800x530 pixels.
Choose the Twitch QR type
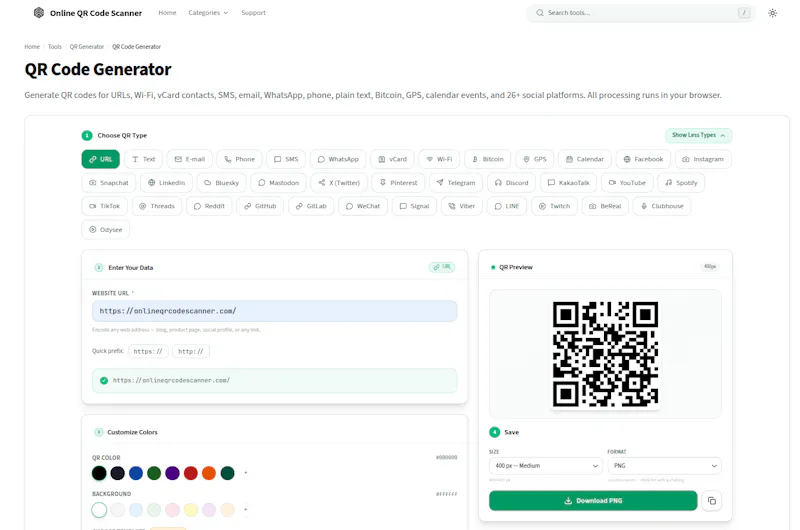point(554,206)
